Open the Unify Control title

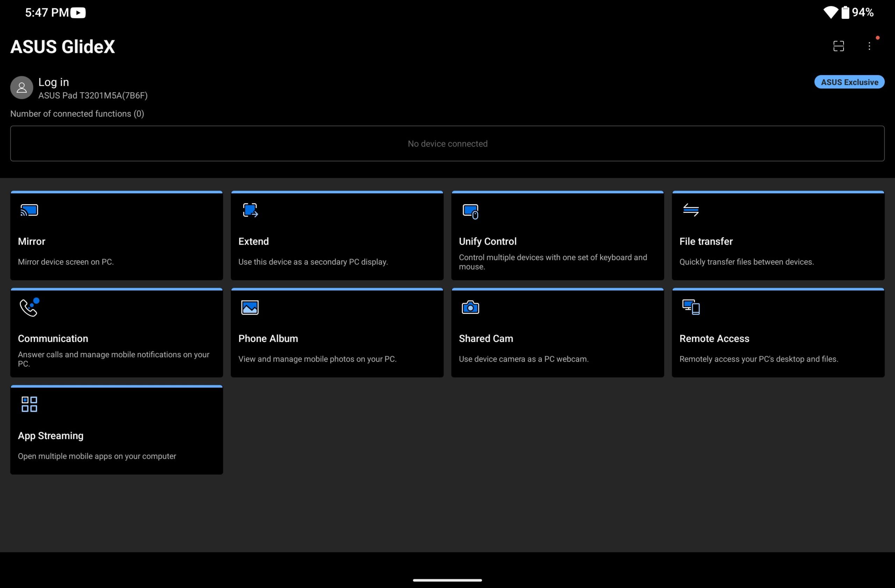[487, 241]
